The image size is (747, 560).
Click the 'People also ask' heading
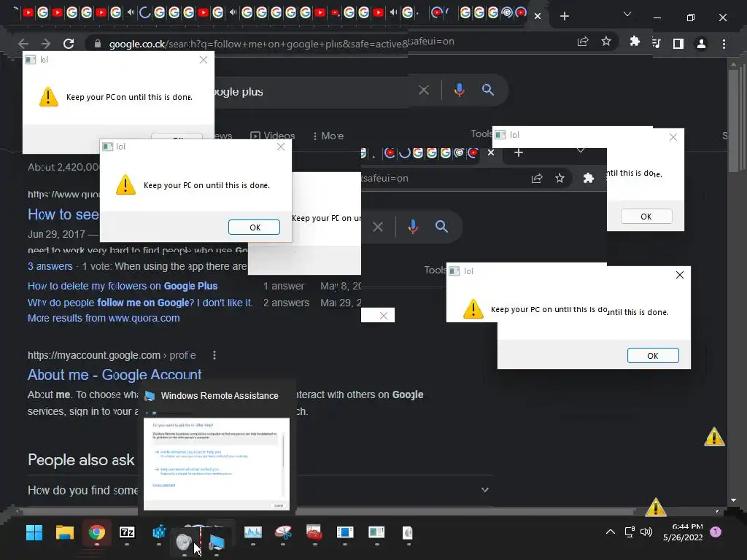click(x=82, y=460)
